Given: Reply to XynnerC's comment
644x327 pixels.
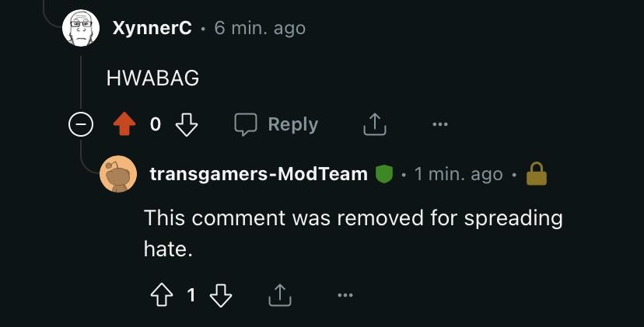Looking at the screenshot, I should pyautogui.click(x=277, y=124).
